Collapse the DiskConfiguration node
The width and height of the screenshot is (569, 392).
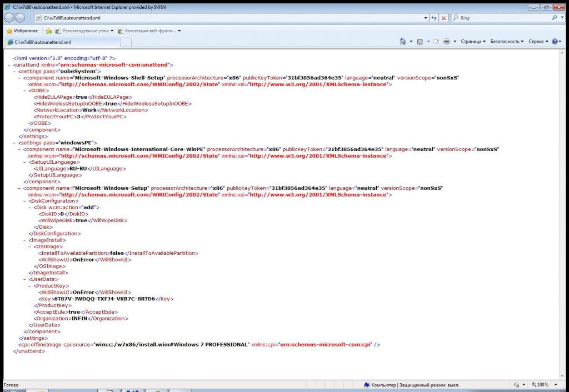coord(24,201)
